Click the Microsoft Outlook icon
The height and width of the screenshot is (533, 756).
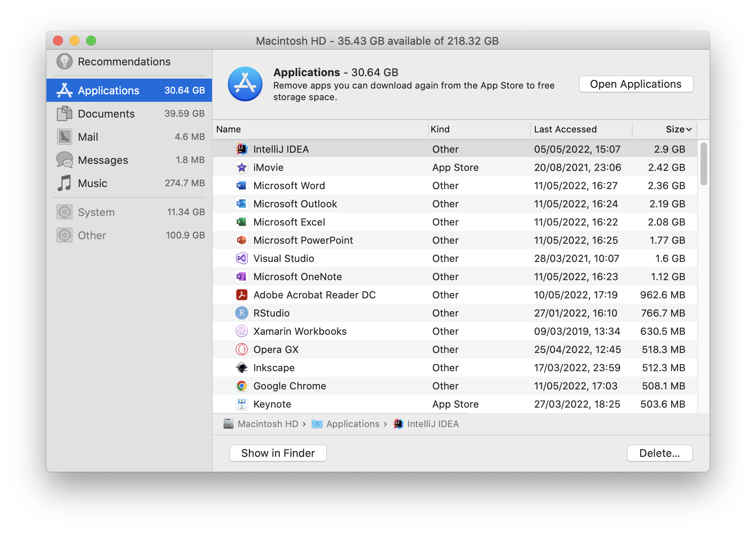point(242,204)
